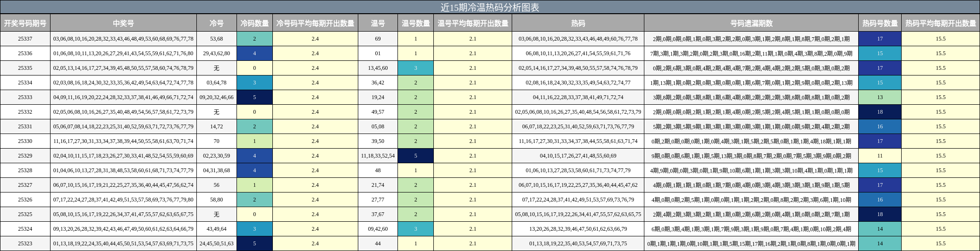
Task: Select cold numbers cell 02,23,30,59
Action: pos(216,156)
